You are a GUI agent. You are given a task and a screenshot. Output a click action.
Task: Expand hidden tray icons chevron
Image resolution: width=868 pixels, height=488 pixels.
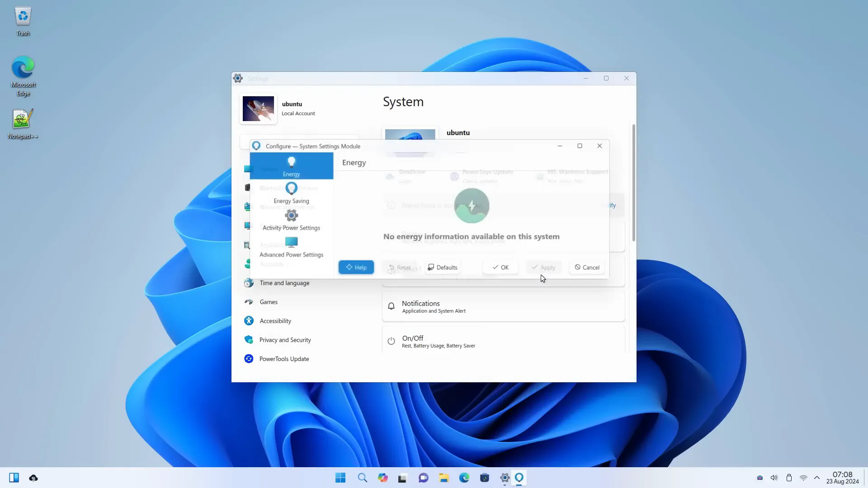[x=817, y=478]
